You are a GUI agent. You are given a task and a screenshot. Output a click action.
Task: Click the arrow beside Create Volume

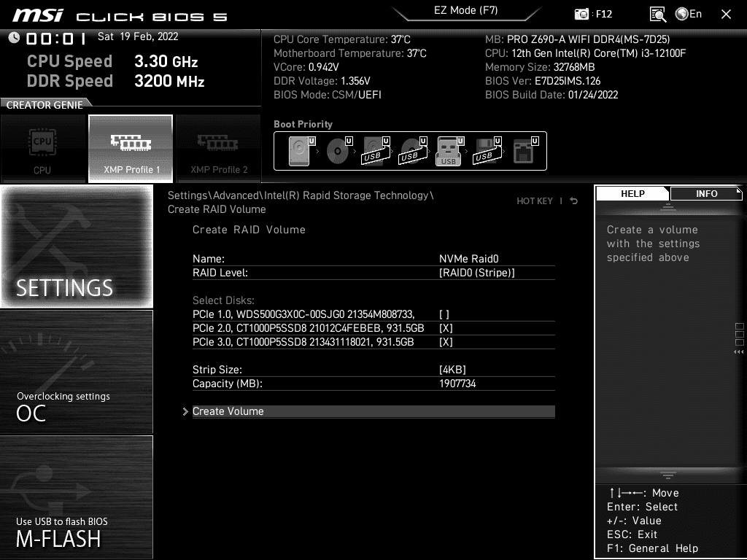(x=185, y=411)
